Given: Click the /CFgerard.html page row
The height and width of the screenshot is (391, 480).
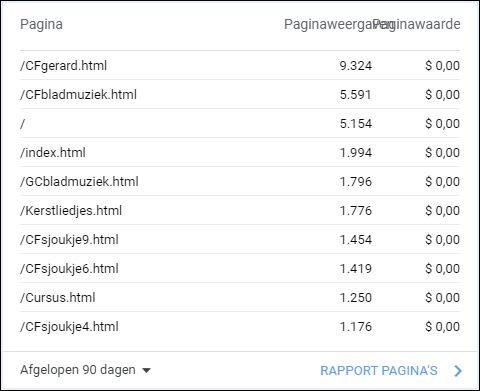Looking at the screenshot, I should click(240, 65).
